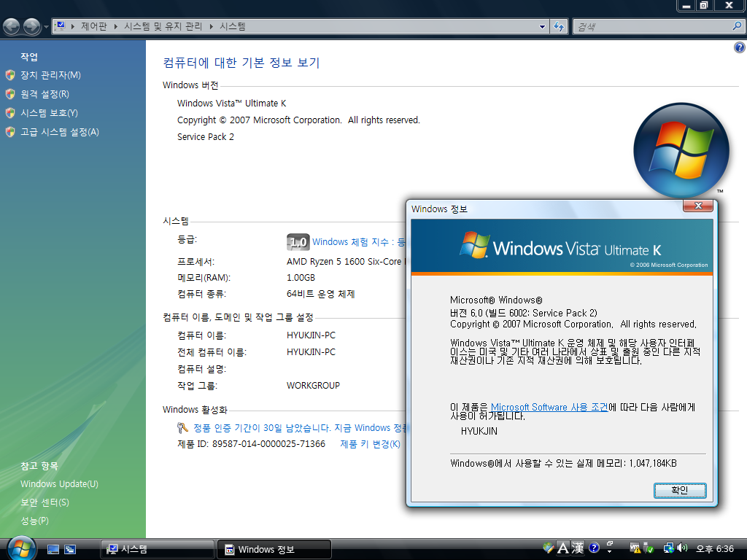Viewport: 747px width, 560px height.
Task: Click the security warning tray icon
Action: (635, 548)
